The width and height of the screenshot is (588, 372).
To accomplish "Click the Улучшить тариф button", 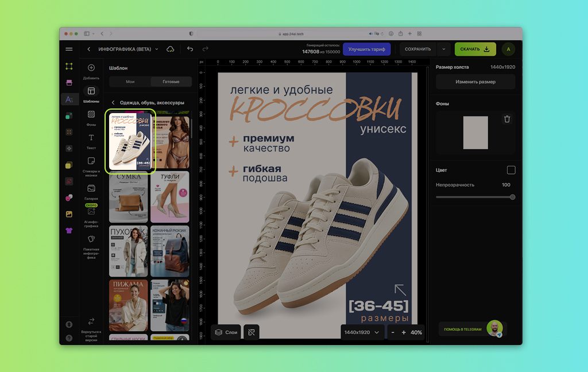I will coord(366,49).
